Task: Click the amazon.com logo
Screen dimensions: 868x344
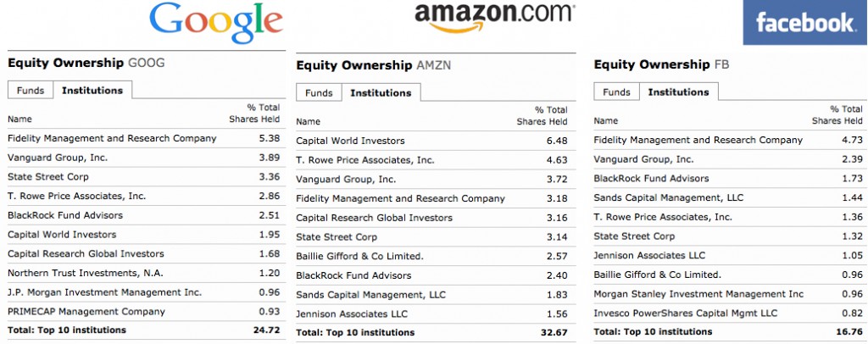Action: click(495, 18)
